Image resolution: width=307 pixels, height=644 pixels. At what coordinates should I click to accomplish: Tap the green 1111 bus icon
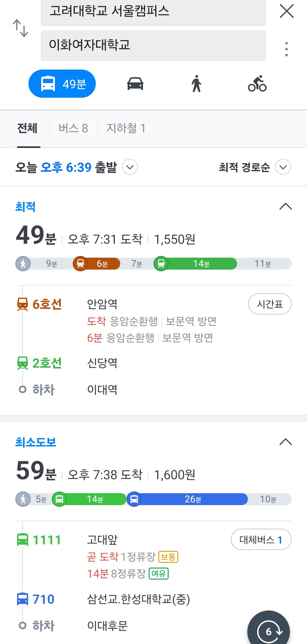(23, 540)
